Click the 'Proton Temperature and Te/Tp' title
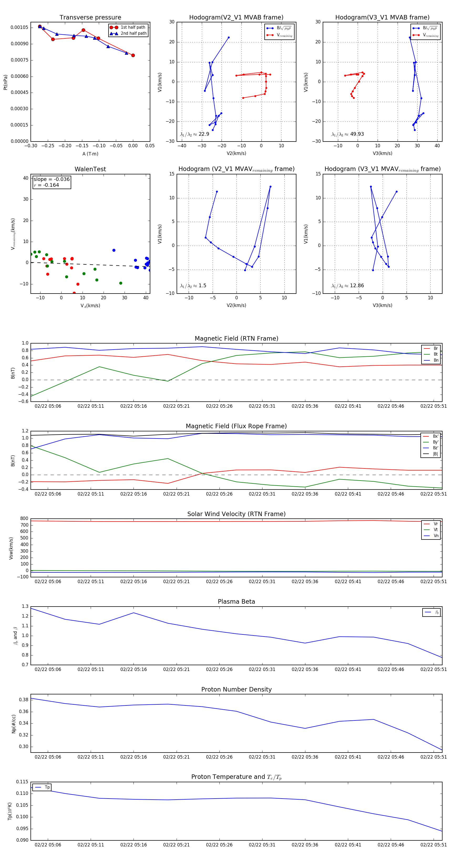Image resolution: width=473 pixels, height=868 pixels. (236, 777)
